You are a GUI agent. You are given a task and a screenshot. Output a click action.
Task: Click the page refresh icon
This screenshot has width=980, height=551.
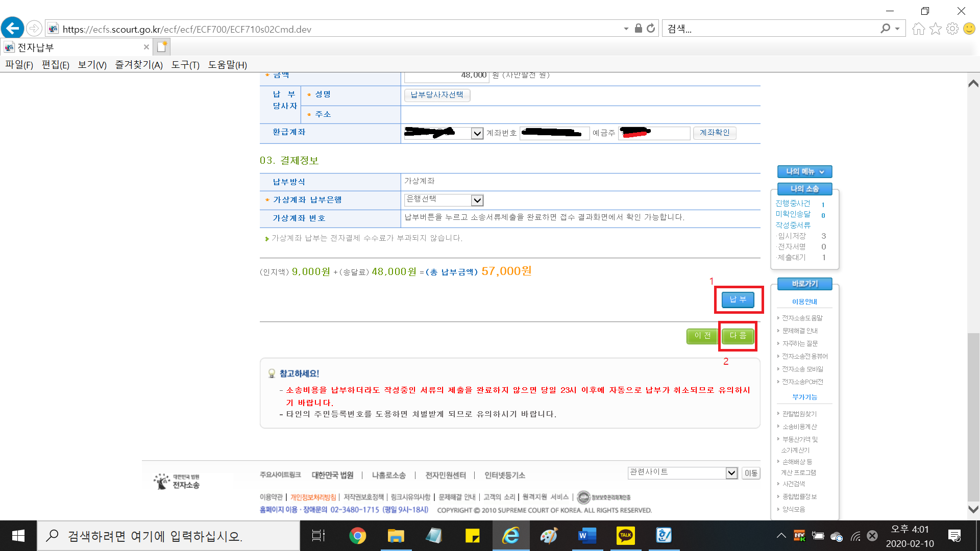tap(651, 29)
